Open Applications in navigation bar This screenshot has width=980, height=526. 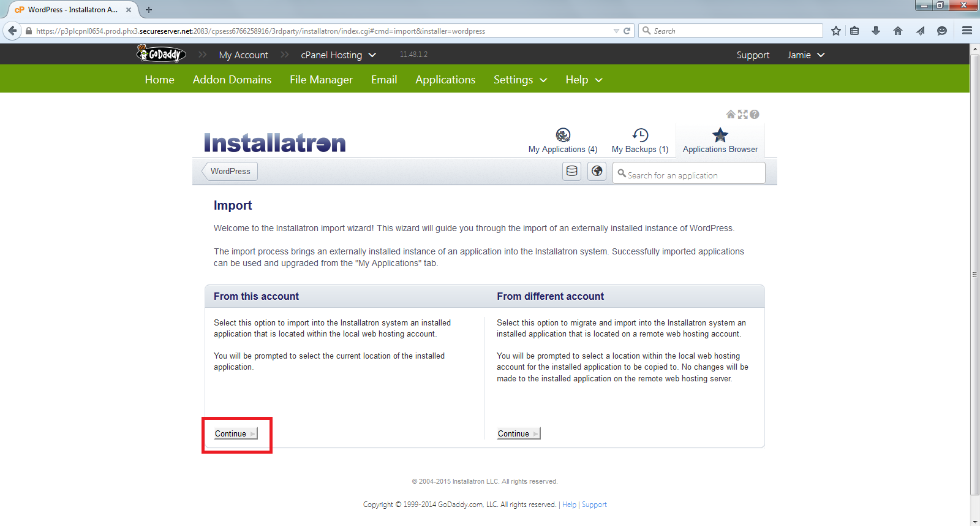click(445, 80)
